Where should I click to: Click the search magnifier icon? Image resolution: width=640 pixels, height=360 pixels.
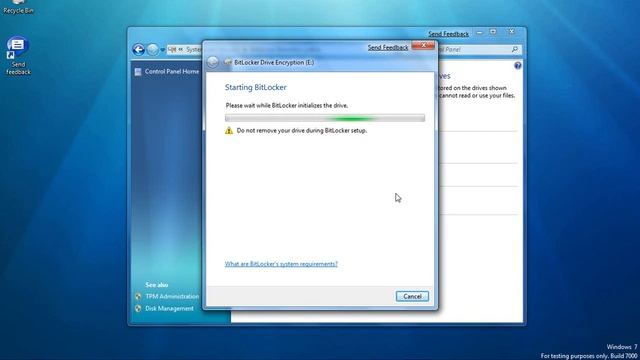click(515, 49)
